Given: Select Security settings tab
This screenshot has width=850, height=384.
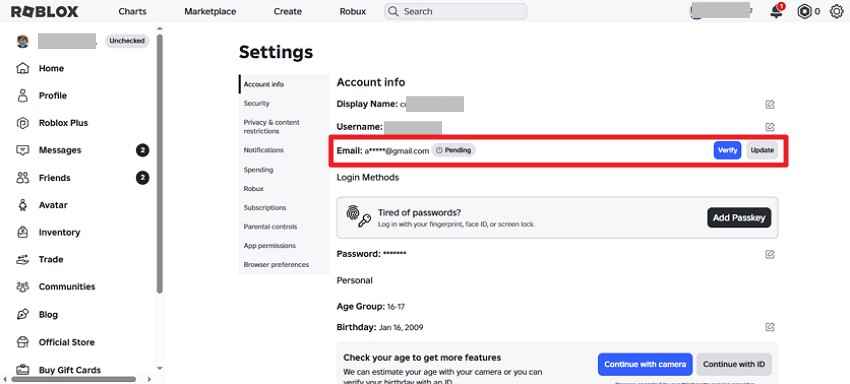Looking at the screenshot, I should coord(256,103).
